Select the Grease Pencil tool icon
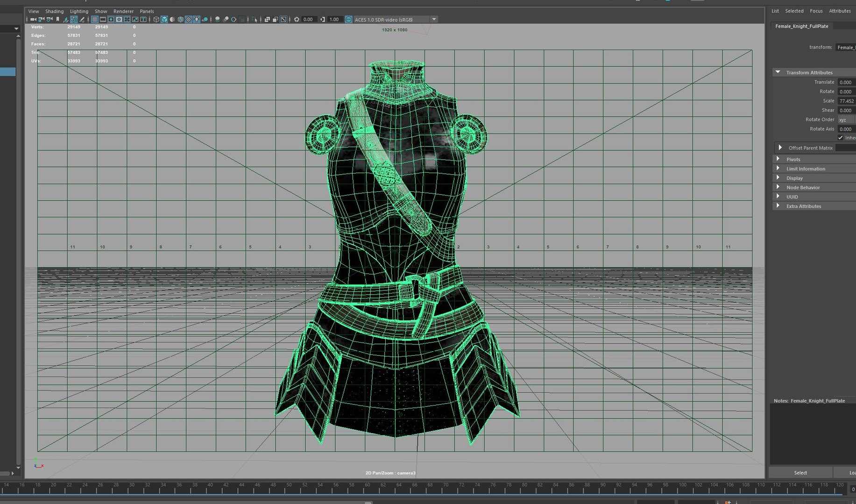Screen dimensions: 856x504 pos(82,19)
